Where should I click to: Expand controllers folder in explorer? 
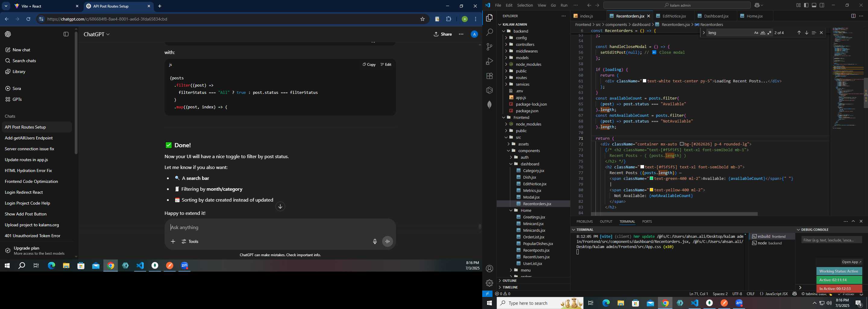pos(525,45)
